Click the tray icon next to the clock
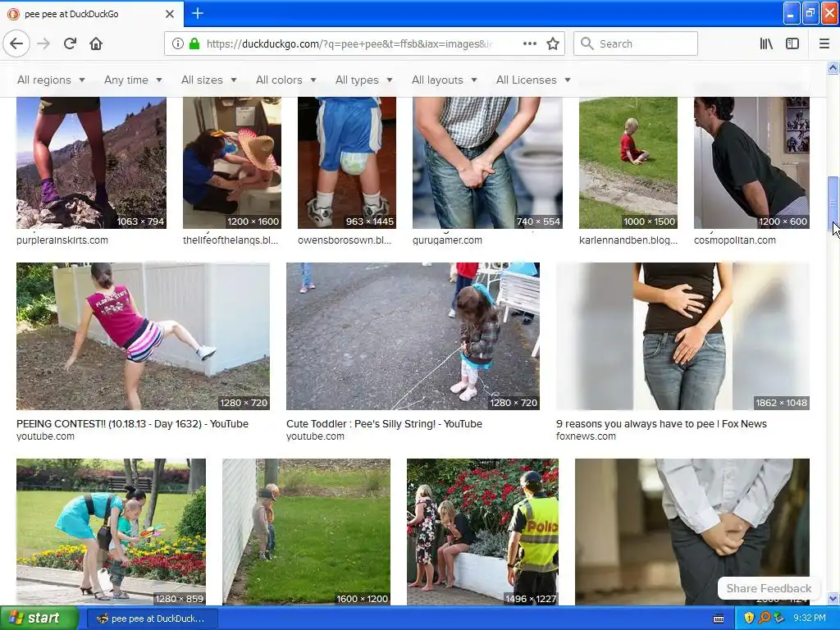The height and width of the screenshot is (630, 840). click(779, 619)
